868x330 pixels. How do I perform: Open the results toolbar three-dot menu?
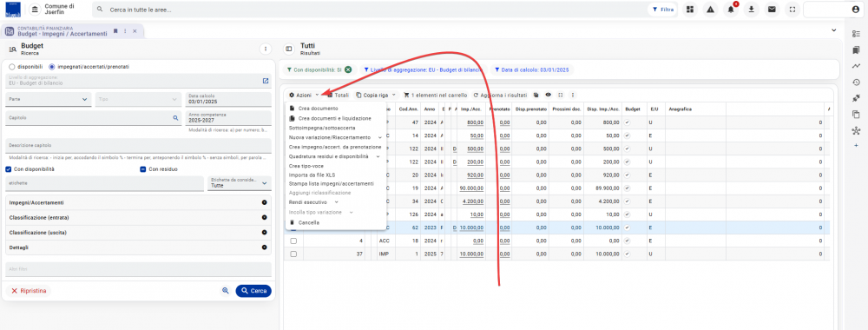pyautogui.click(x=572, y=95)
